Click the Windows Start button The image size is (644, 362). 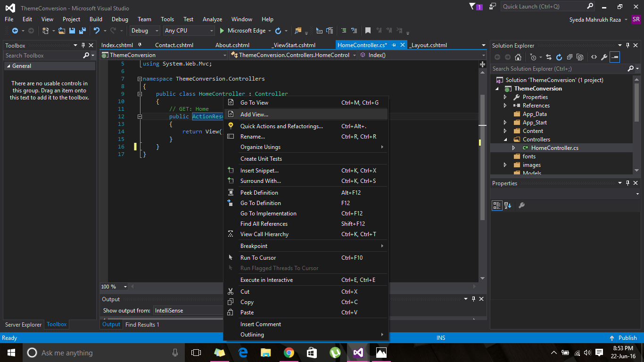(x=11, y=353)
